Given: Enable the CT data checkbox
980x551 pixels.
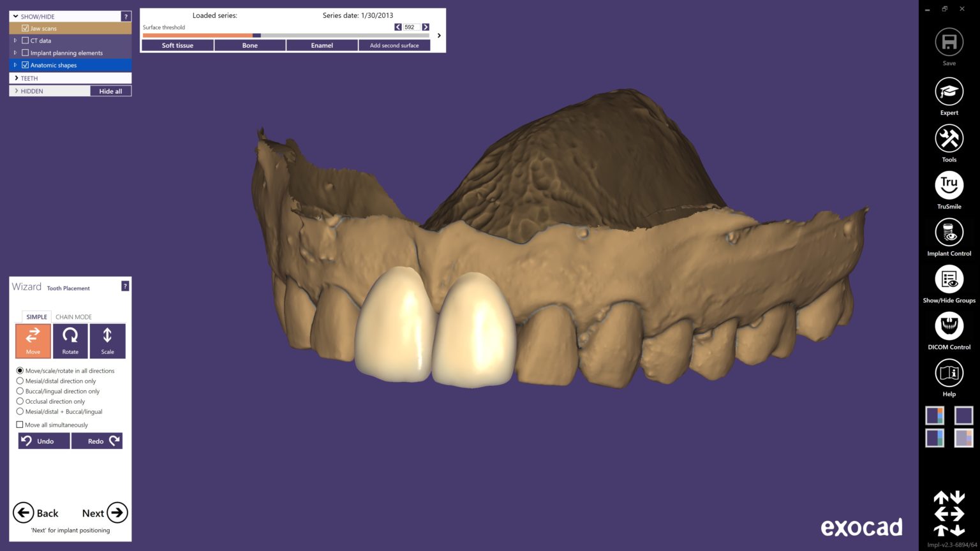Looking at the screenshot, I should (x=25, y=40).
